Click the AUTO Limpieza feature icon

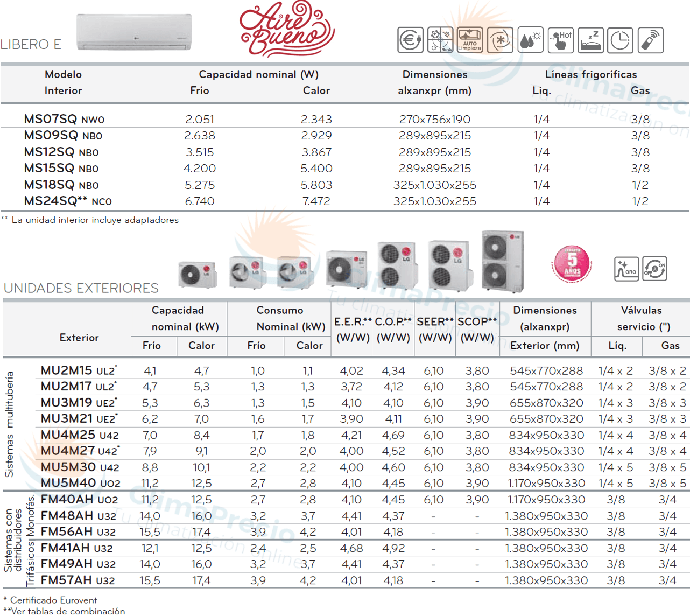469,40
